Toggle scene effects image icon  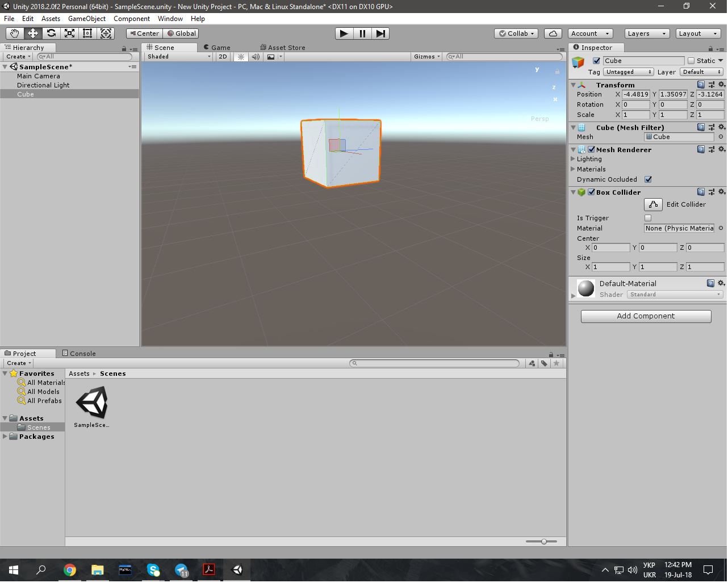271,57
